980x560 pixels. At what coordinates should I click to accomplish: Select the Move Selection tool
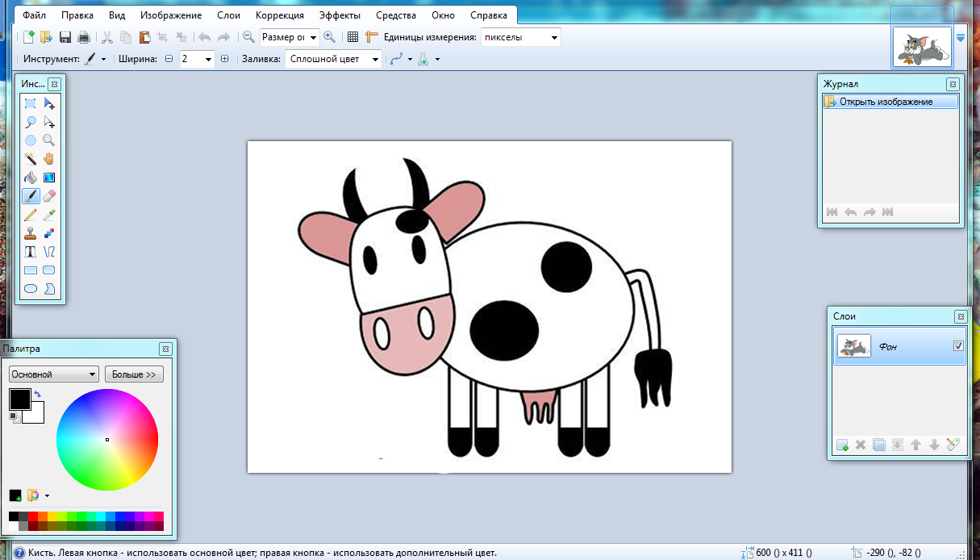49,122
